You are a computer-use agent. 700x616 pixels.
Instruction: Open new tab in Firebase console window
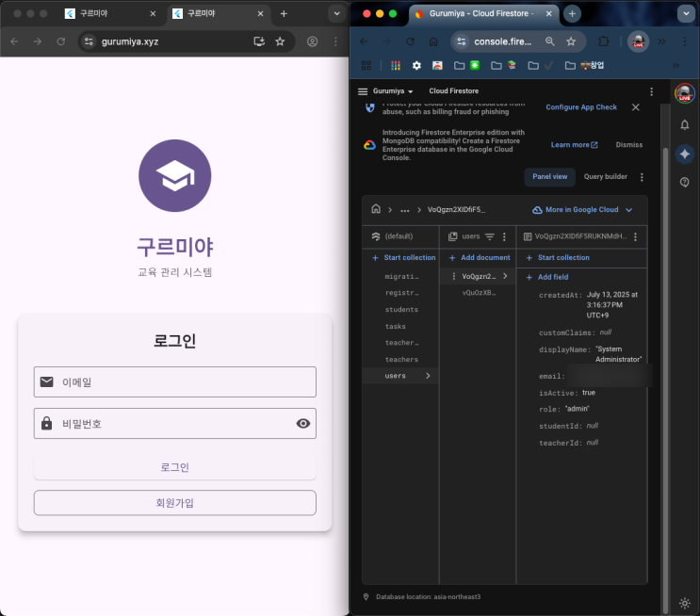tap(572, 14)
